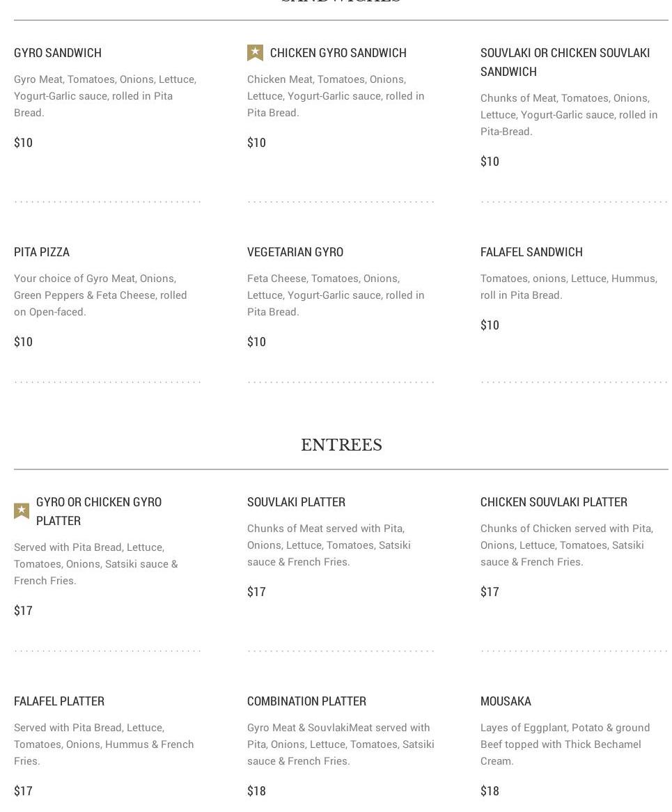
Task: Click the Mousaka description about eggplant layers
Action: click(x=565, y=744)
